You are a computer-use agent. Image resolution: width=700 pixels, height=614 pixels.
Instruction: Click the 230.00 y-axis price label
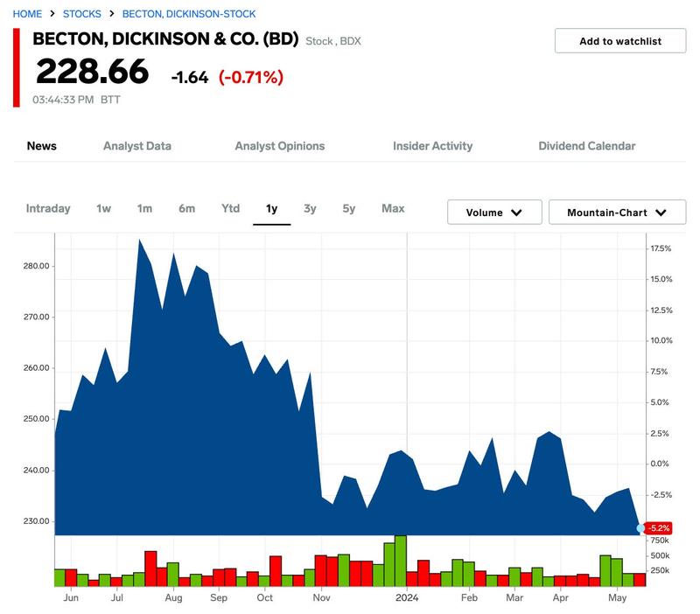(x=36, y=521)
